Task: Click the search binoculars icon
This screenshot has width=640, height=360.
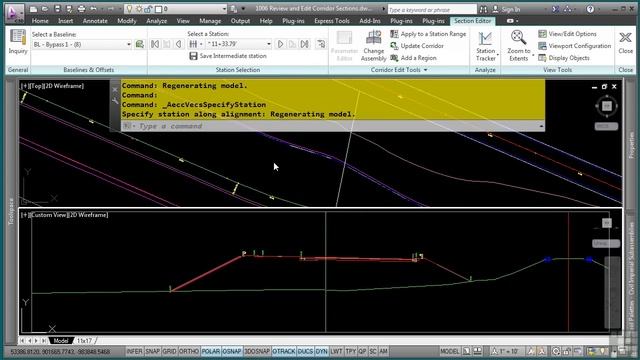Action: point(483,9)
